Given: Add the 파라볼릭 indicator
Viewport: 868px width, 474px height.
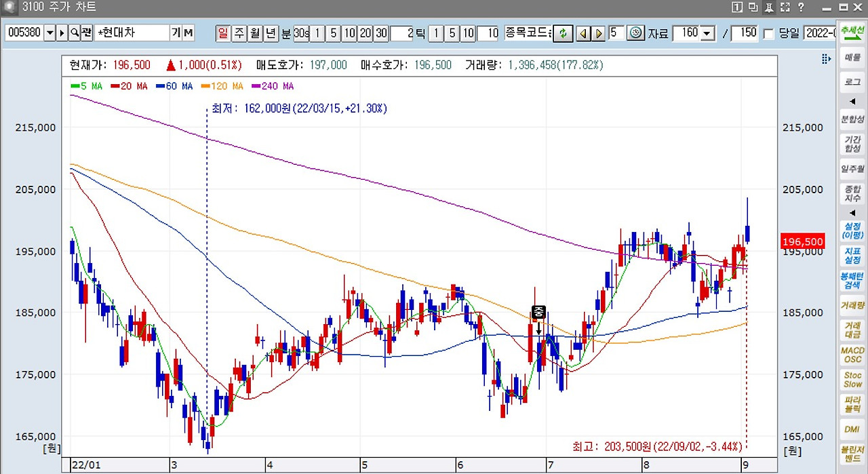Looking at the screenshot, I should 852,405.
